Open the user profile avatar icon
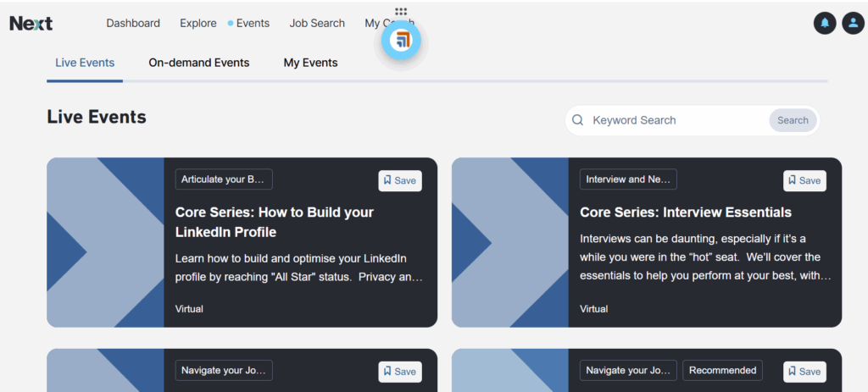The image size is (868, 392). click(x=853, y=24)
